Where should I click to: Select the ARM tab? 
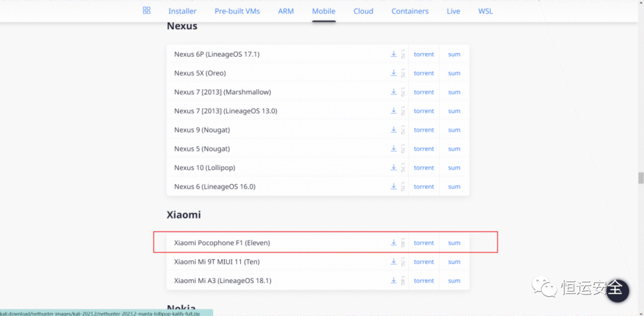coord(286,11)
